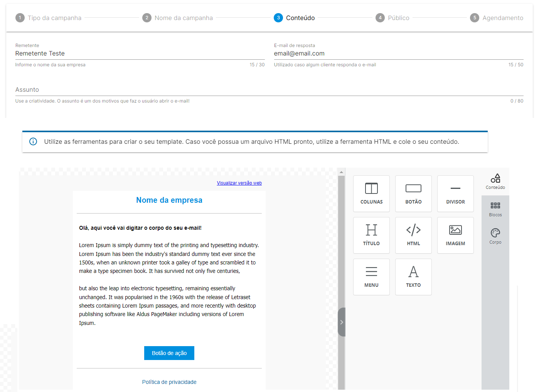539x392 pixels.
Task: Add a Divisor content block
Action: [x=455, y=193]
